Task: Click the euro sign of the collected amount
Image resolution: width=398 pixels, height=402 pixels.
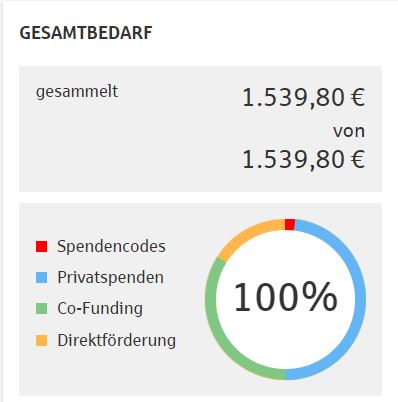Action: (358, 98)
